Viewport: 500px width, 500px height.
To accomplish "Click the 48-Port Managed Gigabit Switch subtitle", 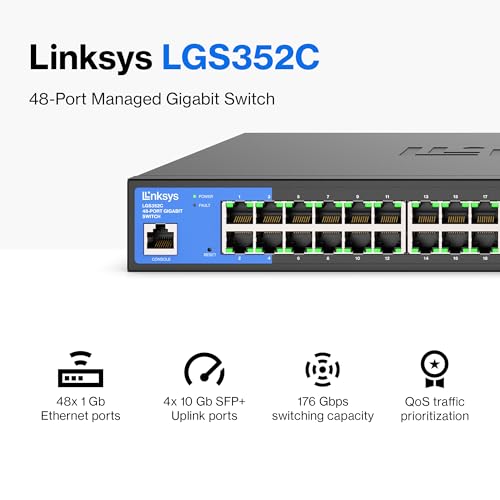I will tap(152, 99).
